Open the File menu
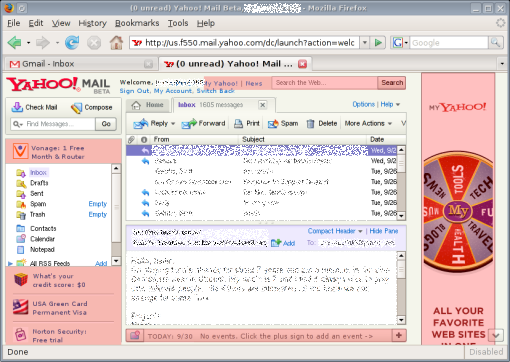The image size is (510, 362). tap(14, 23)
